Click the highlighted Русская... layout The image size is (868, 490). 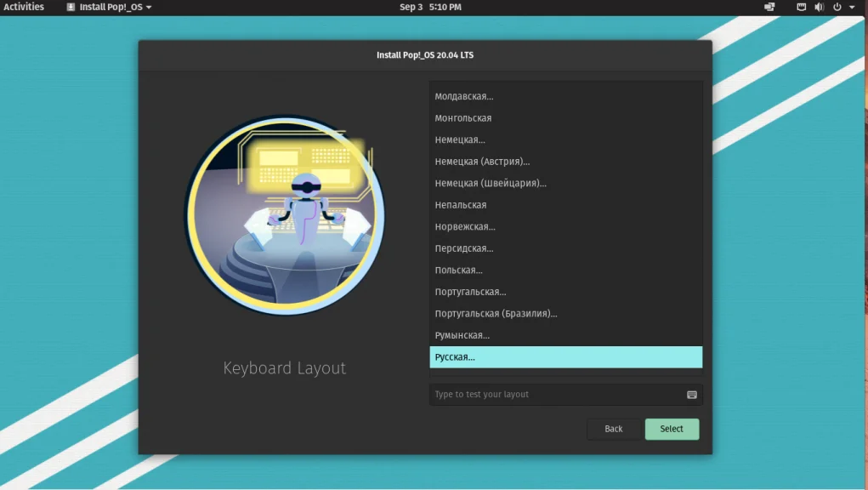pyautogui.click(x=565, y=357)
